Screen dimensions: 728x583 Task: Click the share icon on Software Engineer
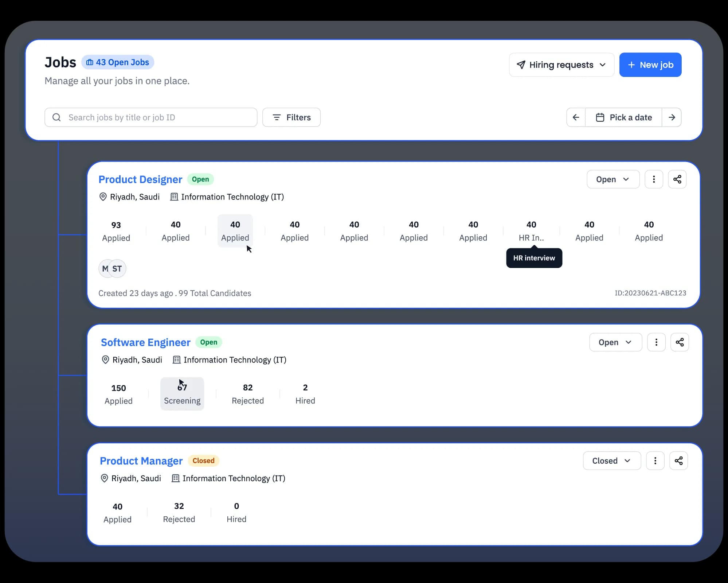tap(680, 342)
